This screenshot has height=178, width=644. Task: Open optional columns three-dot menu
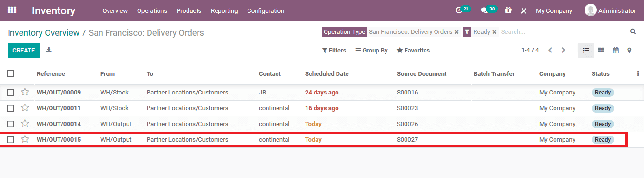(638, 73)
